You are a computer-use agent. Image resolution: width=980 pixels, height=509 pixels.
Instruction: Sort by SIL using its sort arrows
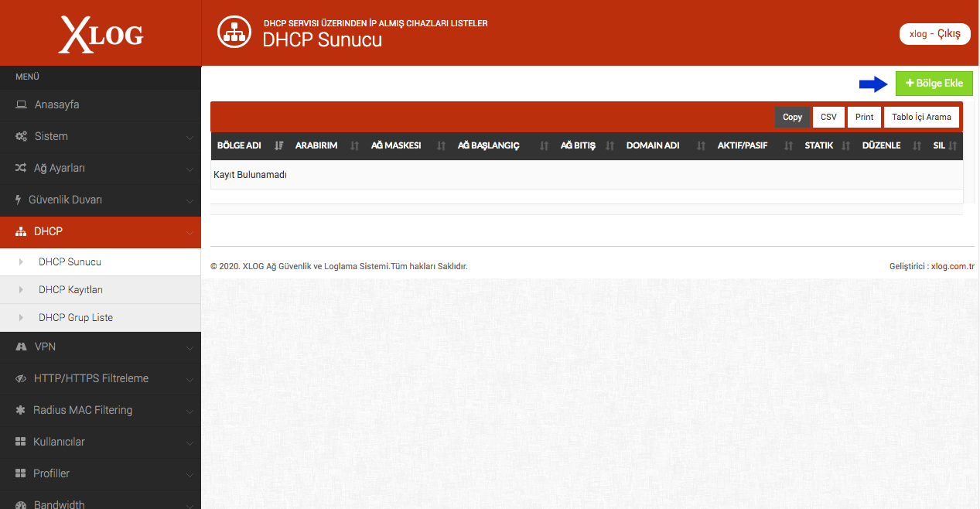coord(954,145)
